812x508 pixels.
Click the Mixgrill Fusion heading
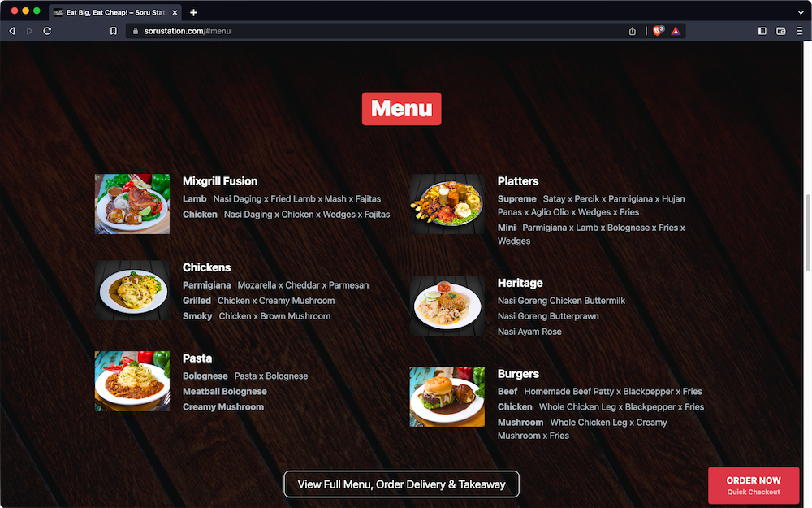pyautogui.click(x=220, y=181)
